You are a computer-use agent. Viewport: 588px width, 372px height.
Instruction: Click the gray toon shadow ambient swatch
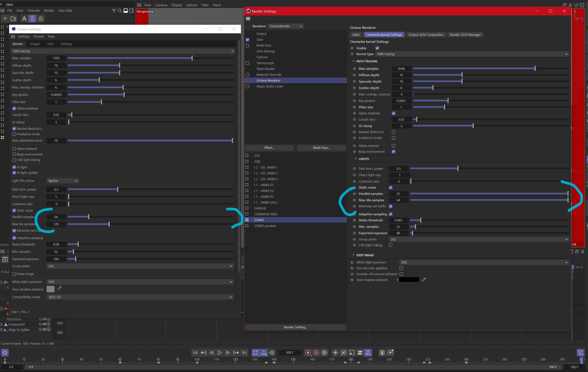pyautogui.click(x=50, y=289)
